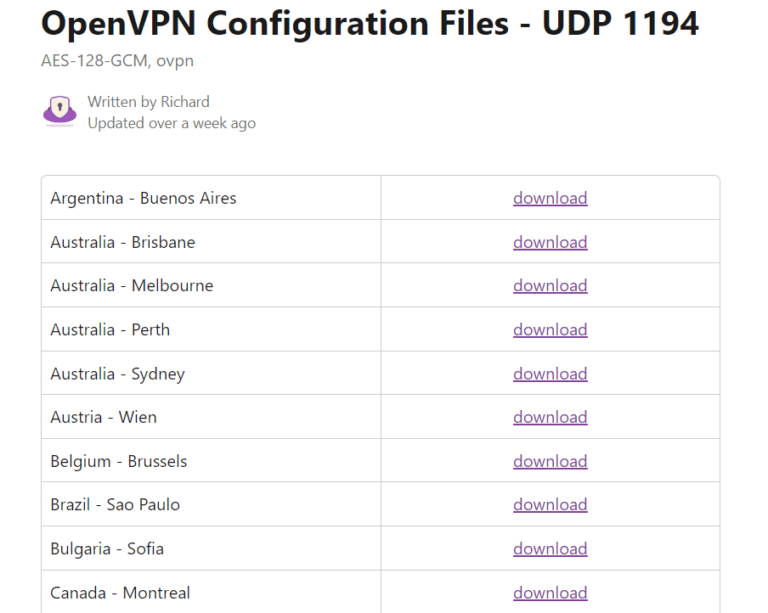Viewport: 768px width, 613px height.
Task: Download the Australia - Melbourne config file
Action: point(550,286)
